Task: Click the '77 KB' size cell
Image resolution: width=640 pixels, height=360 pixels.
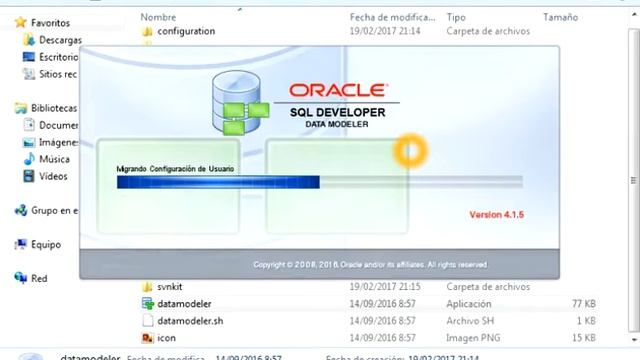Action: coord(584,304)
